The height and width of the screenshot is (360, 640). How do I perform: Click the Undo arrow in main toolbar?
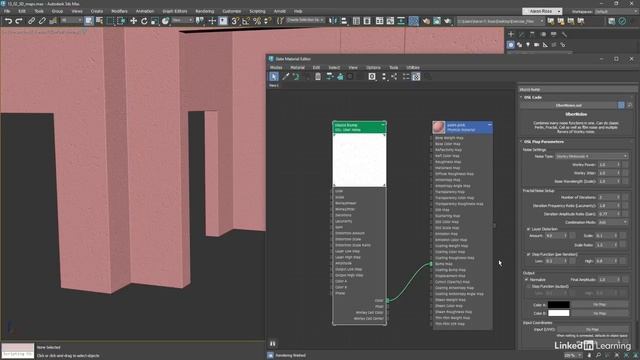click(x=8, y=21)
